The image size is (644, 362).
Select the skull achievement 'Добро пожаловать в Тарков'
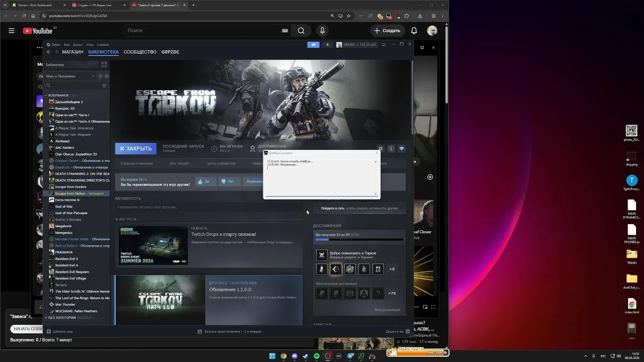[321, 255]
